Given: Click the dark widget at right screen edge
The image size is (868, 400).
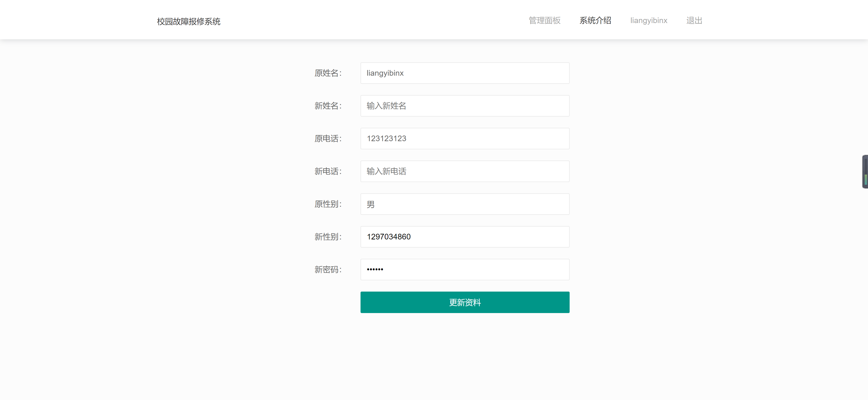Looking at the screenshot, I should tap(865, 171).
